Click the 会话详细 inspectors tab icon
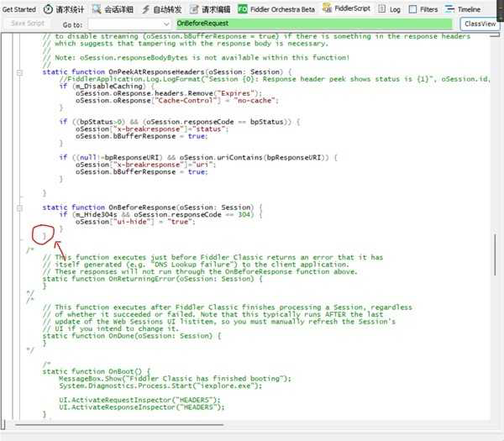This screenshot has width=504, height=441. click(x=97, y=8)
